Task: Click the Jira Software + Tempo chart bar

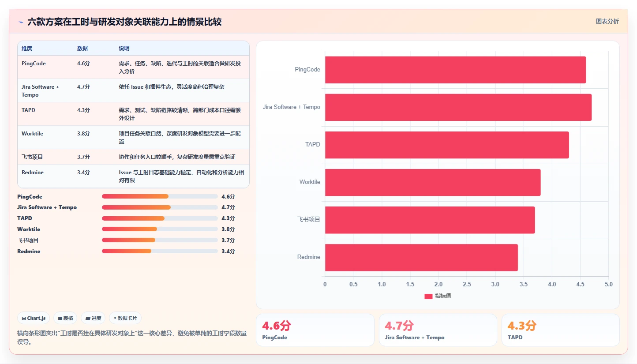Action: click(458, 107)
